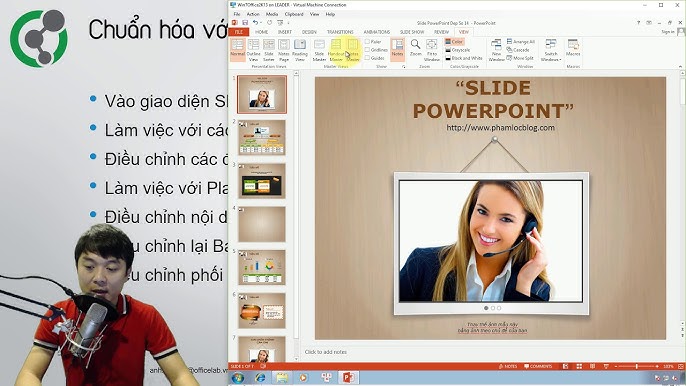Open Notes Master view

[353, 50]
